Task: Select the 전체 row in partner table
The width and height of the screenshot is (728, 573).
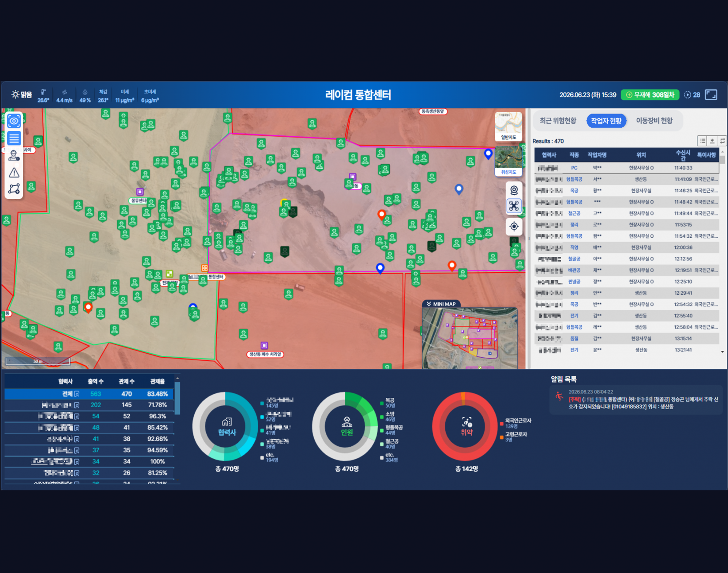Action: [89, 394]
